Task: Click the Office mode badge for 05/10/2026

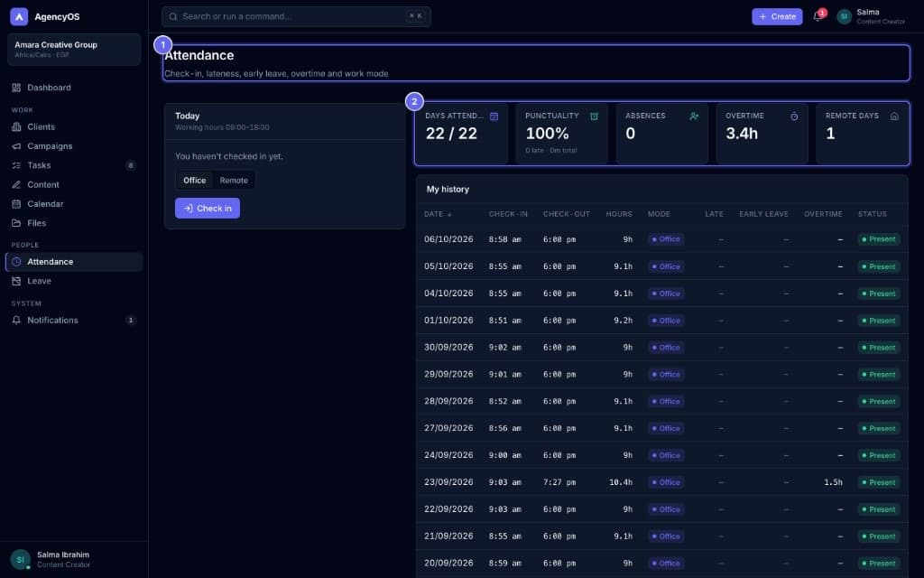Action: (x=666, y=266)
